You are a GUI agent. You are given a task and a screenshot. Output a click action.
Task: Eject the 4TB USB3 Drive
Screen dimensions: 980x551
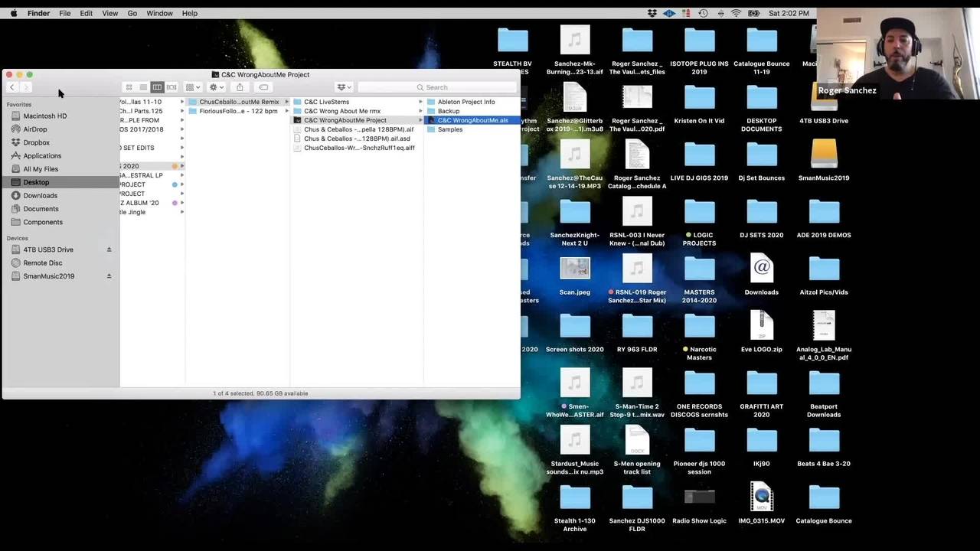109,249
